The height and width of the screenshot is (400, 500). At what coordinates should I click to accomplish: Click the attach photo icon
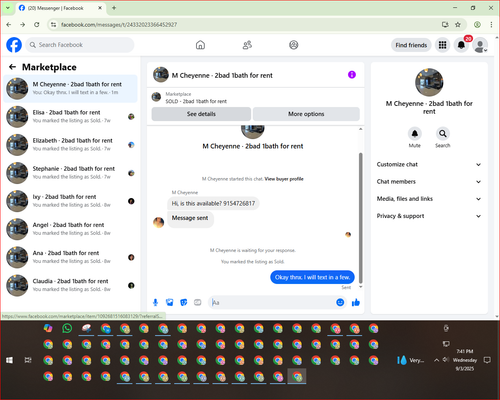[170, 302]
